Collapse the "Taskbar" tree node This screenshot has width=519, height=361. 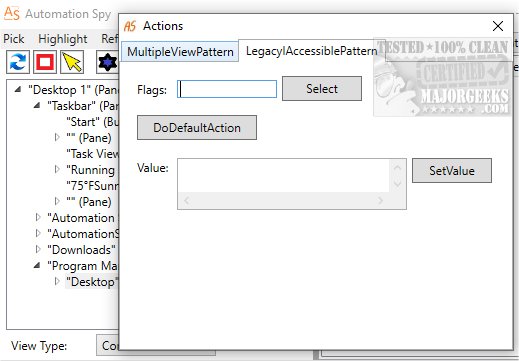[37, 106]
